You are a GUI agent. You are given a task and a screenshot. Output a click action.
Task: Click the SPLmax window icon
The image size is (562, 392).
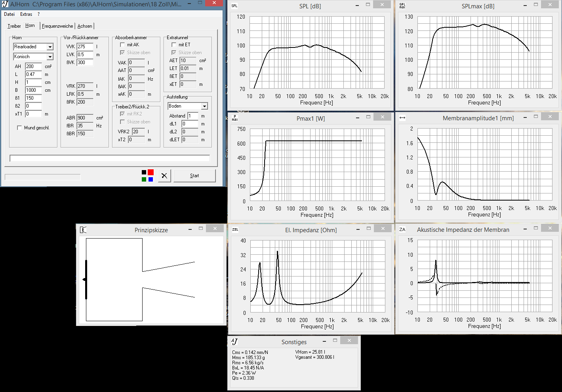[402, 6]
